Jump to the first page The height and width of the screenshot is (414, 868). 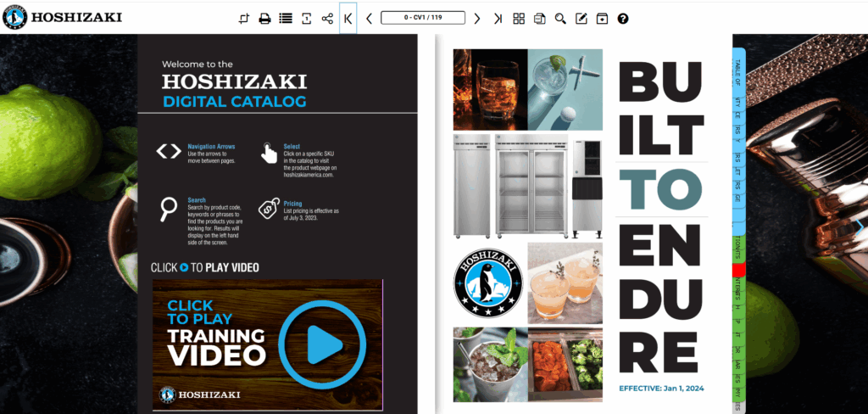(x=348, y=19)
